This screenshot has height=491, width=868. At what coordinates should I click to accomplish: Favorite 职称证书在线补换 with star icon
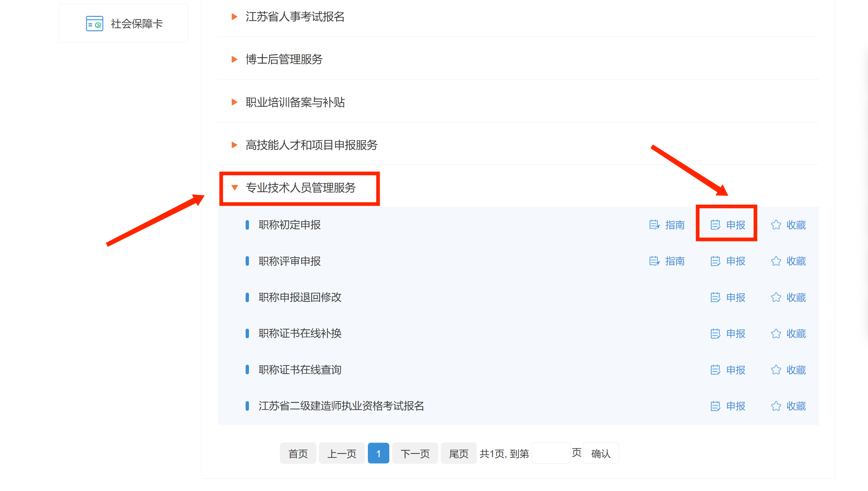click(x=776, y=333)
